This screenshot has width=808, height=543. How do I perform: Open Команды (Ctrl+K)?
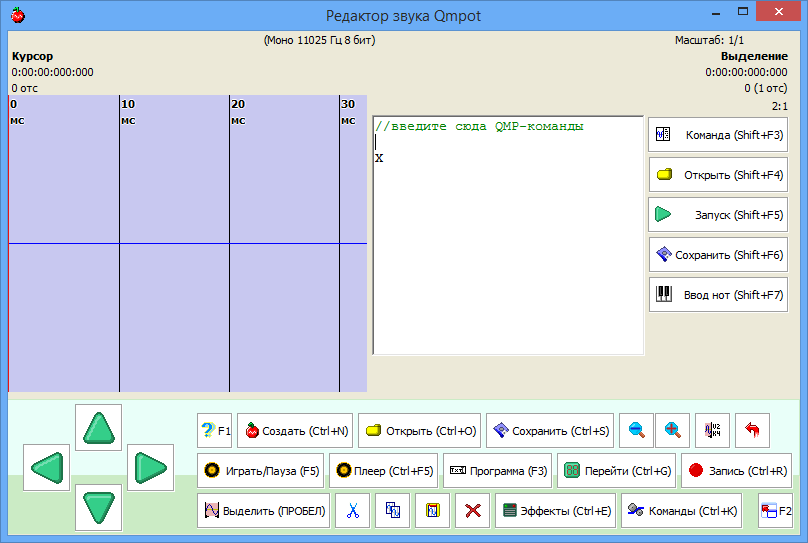(x=681, y=511)
